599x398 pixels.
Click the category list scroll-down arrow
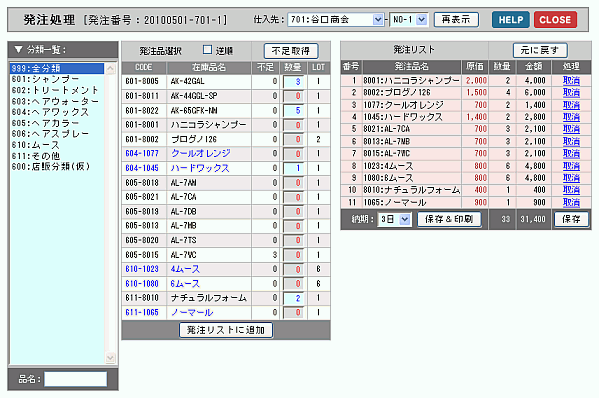tap(110, 358)
